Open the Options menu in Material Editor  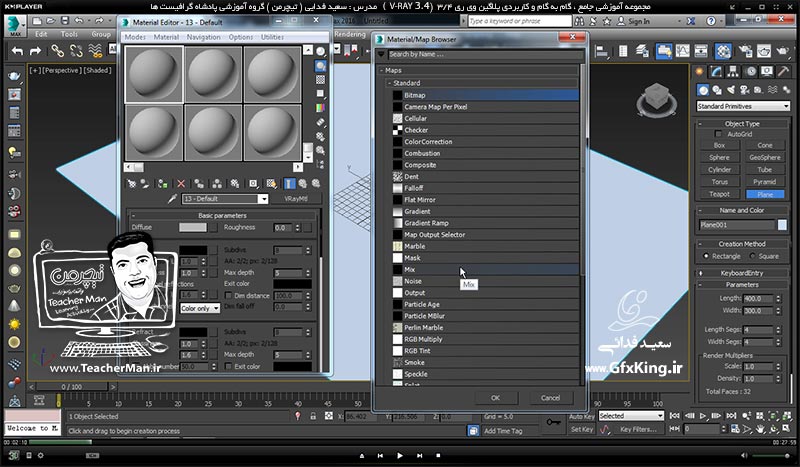tap(241, 37)
